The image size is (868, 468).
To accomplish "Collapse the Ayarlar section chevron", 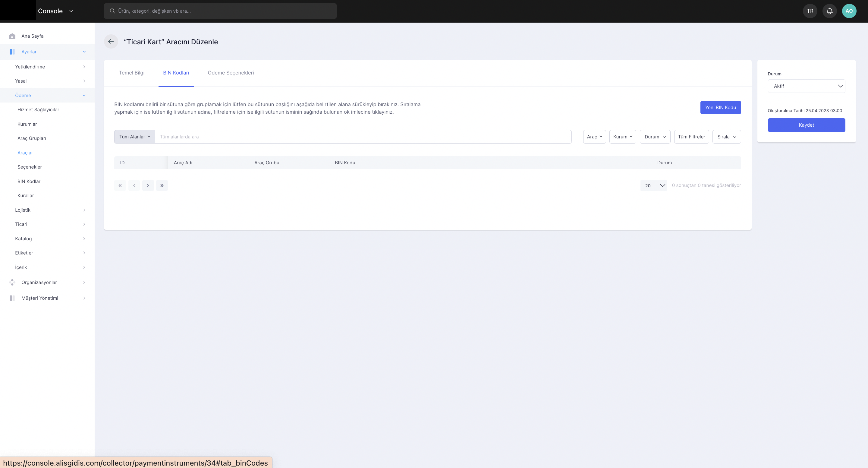I will 84,52.
